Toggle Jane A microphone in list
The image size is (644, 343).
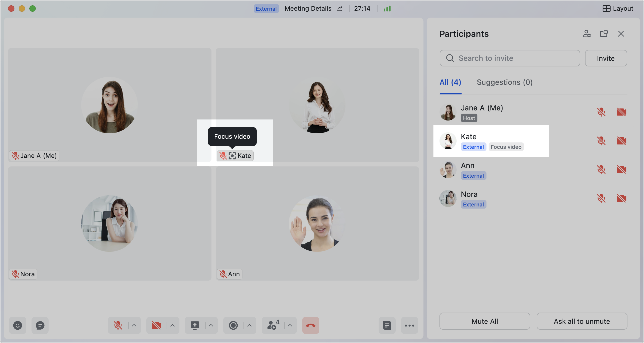click(601, 112)
